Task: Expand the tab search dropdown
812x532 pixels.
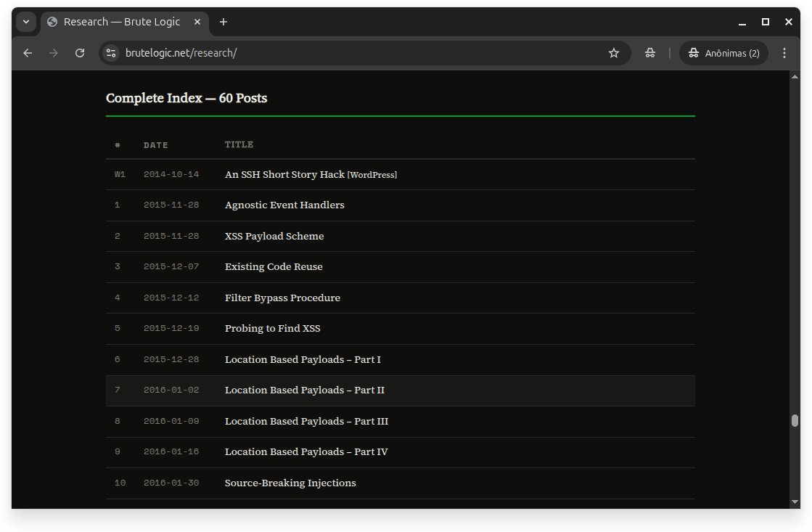Action: [26, 22]
